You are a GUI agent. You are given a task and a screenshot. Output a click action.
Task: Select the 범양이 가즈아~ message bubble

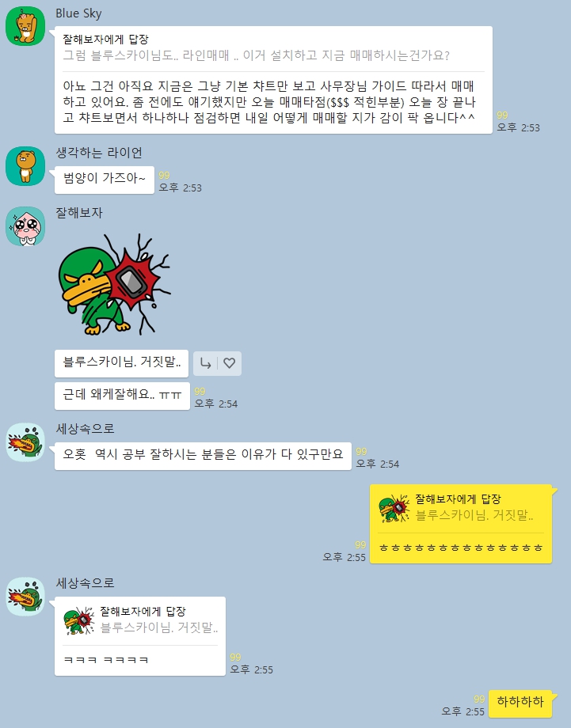(105, 180)
